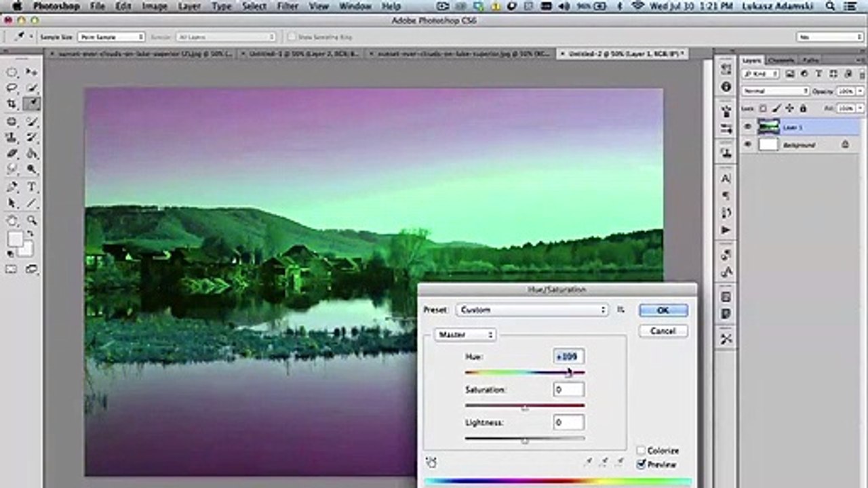Click the Lightness slider handle

click(524, 441)
